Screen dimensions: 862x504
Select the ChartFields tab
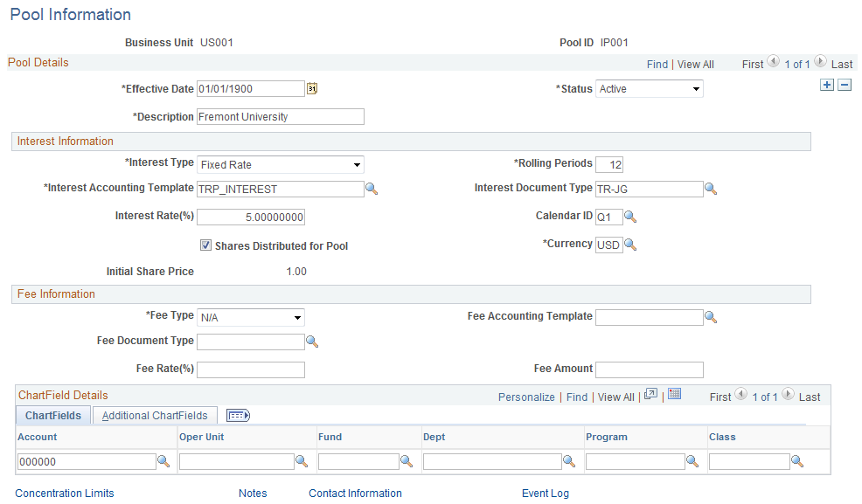53,416
